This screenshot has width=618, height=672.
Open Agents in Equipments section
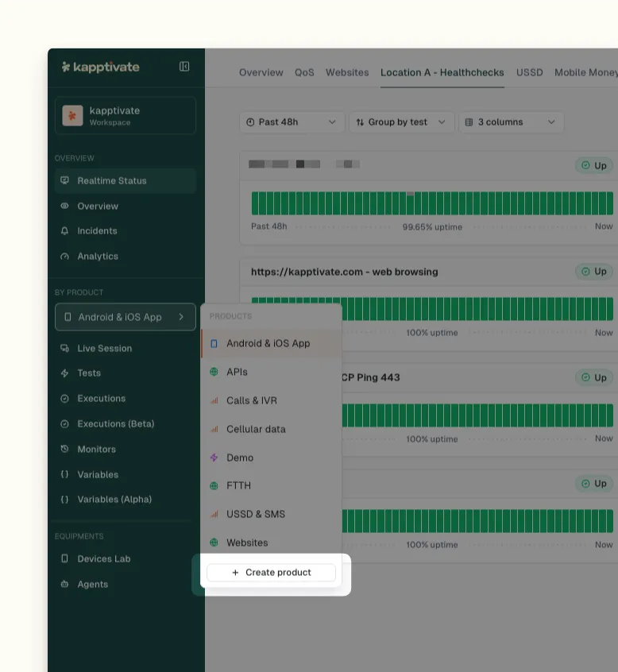coord(126,584)
